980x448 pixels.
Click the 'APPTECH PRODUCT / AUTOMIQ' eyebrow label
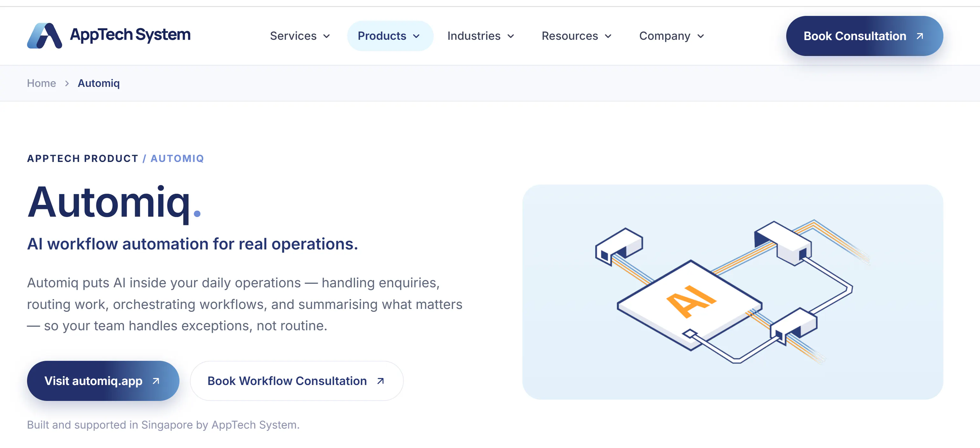pyautogui.click(x=115, y=158)
